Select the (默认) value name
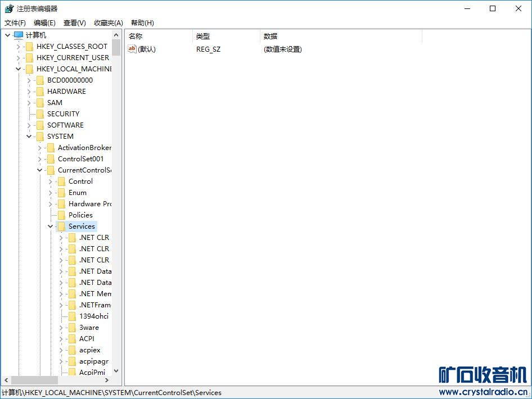 click(147, 49)
